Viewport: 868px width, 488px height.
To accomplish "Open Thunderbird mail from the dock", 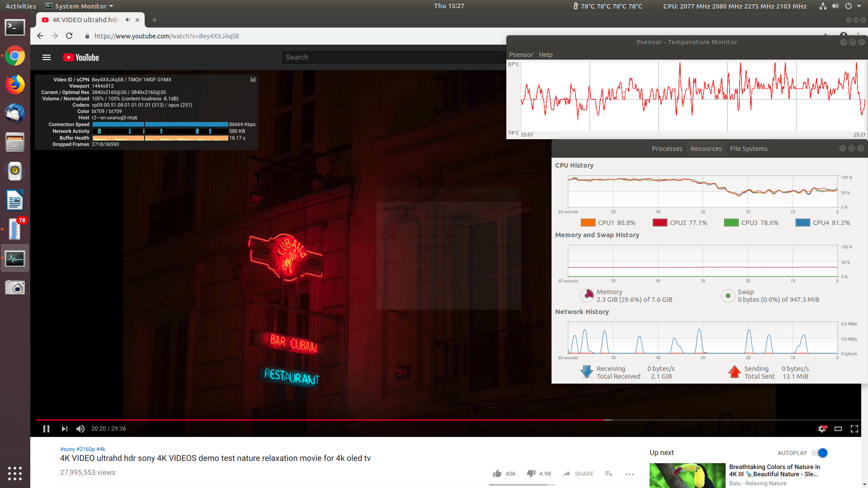I will 15,113.
